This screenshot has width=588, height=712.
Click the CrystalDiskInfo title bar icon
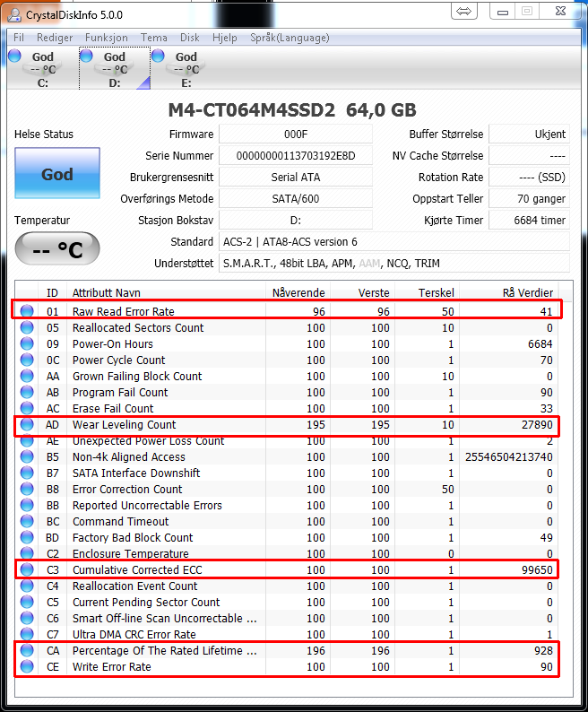coord(14,15)
